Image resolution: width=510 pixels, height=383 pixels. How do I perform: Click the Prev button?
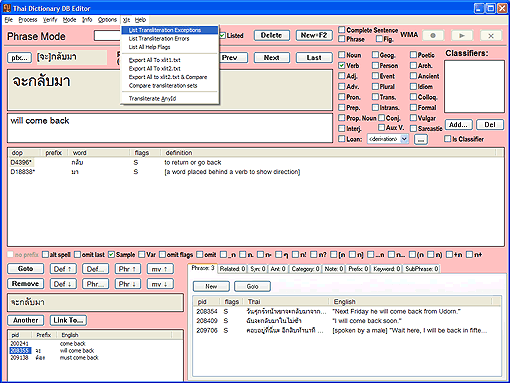(x=233, y=58)
